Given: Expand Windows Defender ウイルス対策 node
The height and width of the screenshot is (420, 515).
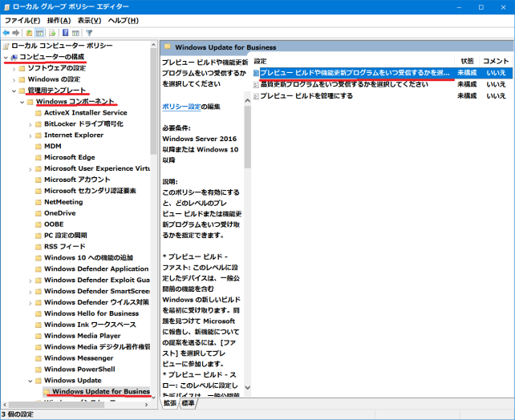Looking at the screenshot, I should [30, 303].
